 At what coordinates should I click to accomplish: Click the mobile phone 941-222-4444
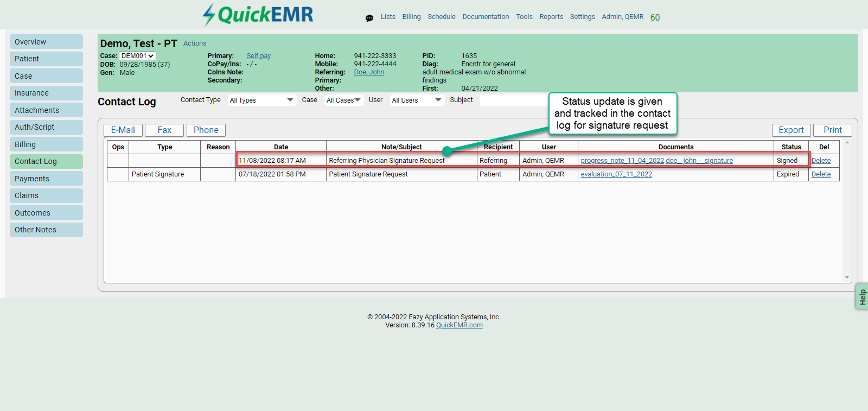point(375,64)
